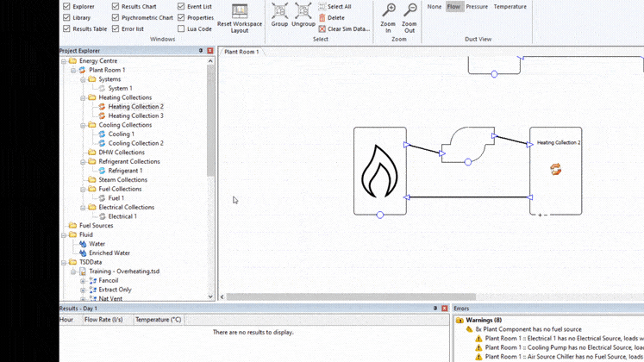Toggle the Event List checkbox
644x362 pixels.
[181, 7]
